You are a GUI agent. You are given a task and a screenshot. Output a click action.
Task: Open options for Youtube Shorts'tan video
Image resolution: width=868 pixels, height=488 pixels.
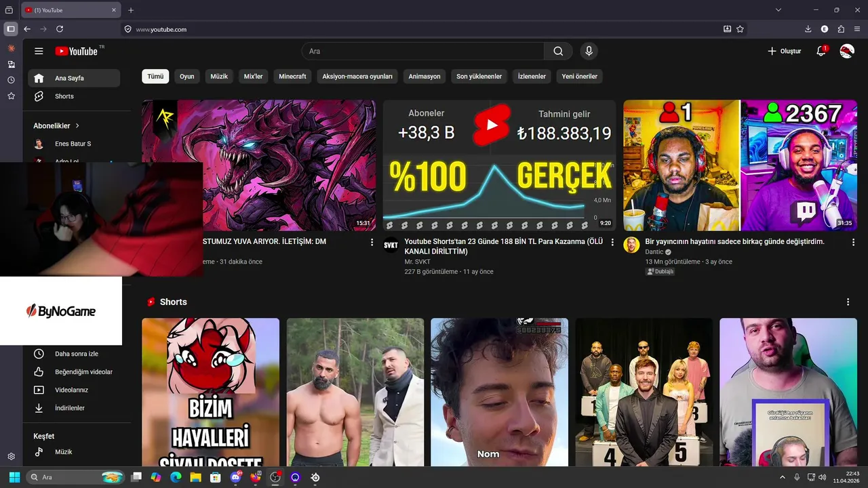[x=612, y=242]
